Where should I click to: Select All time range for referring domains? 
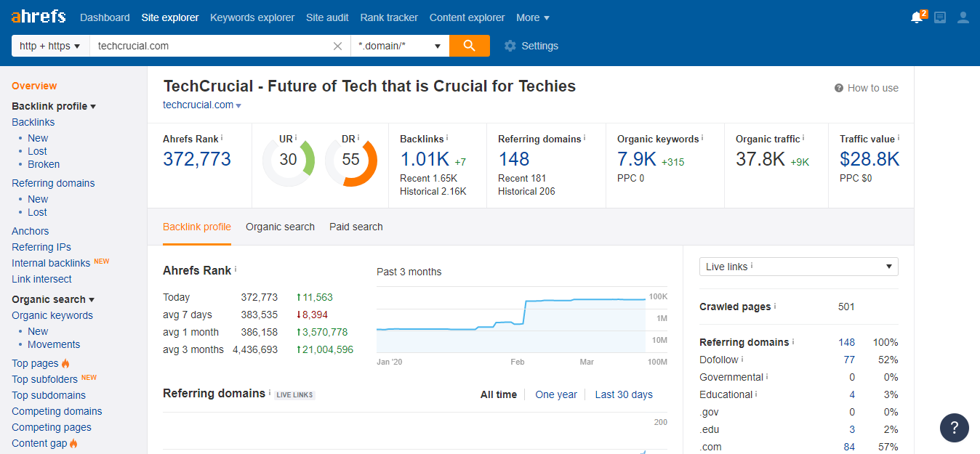[498, 394]
